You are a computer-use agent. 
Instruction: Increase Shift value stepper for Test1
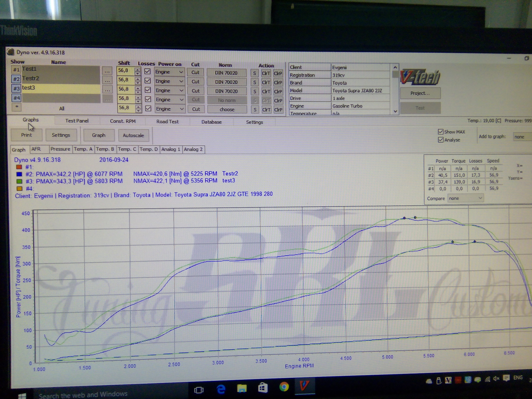click(x=137, y=69)
